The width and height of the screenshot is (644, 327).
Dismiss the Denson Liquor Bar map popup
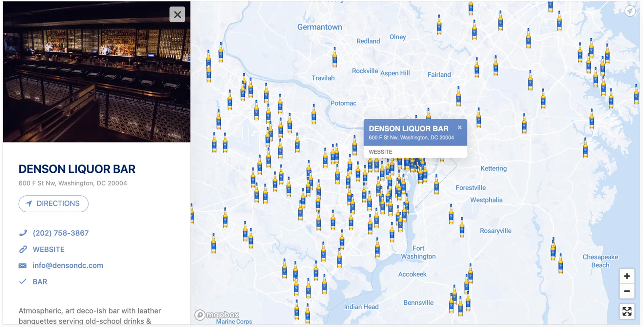(x=460, y=127)
